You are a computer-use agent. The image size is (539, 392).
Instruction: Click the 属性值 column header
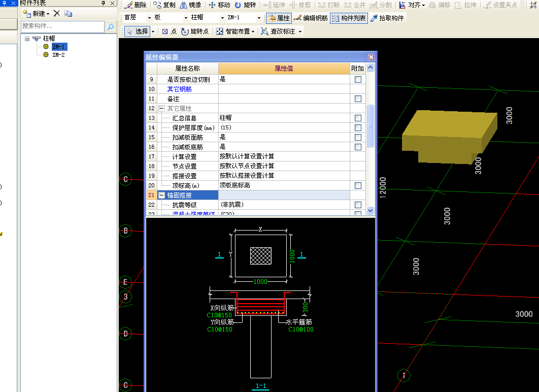pos(284,69)
